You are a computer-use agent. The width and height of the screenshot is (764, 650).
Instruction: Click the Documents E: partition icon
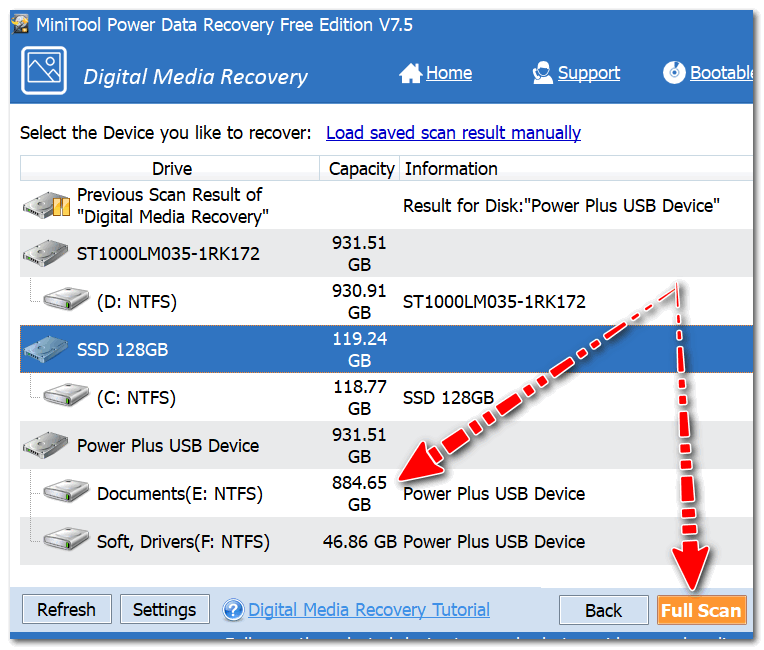[66, 491]
